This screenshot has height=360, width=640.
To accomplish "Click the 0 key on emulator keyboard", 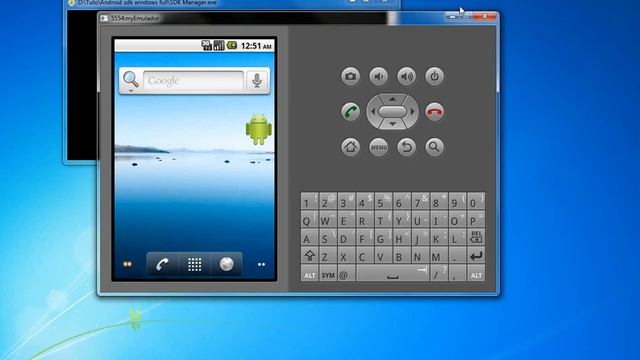I will [x=476, y=202].
